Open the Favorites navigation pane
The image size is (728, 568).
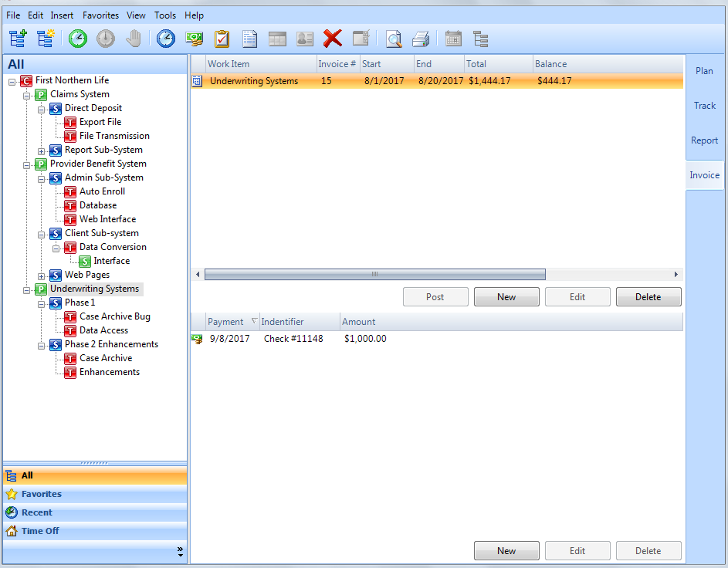(95, 494)
